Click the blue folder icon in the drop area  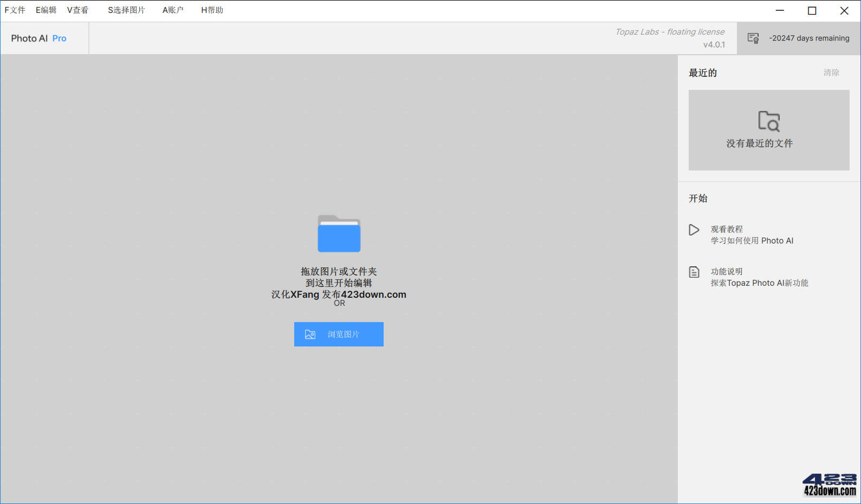pyautogui.click(x=339, y=234)
